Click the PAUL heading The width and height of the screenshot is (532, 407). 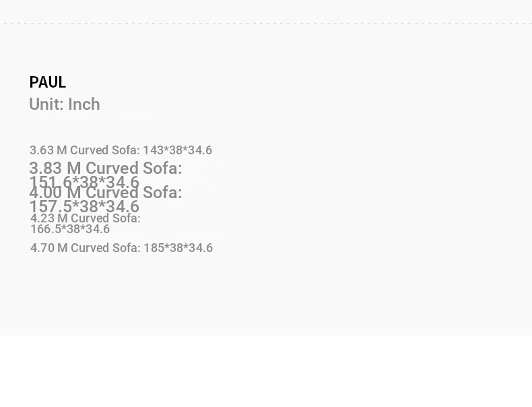[47, 82]
